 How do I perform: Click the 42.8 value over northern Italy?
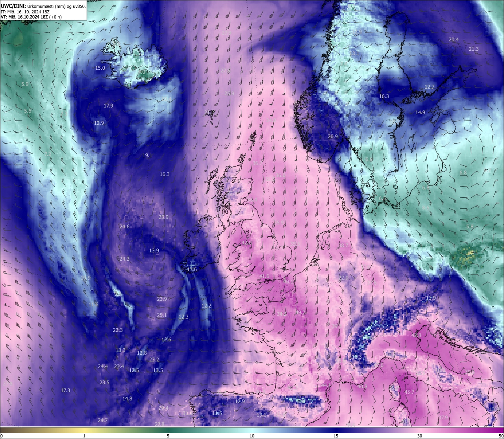click(416, 335)
